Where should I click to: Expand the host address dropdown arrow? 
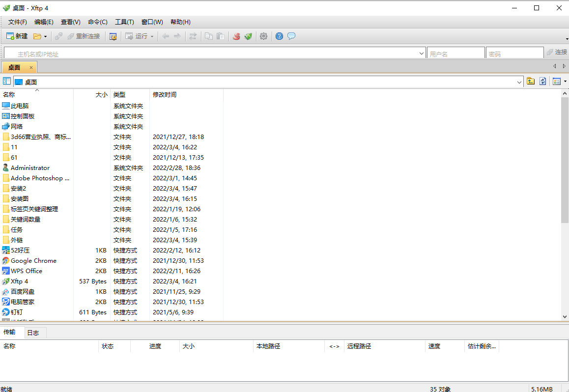click(421, 54)
